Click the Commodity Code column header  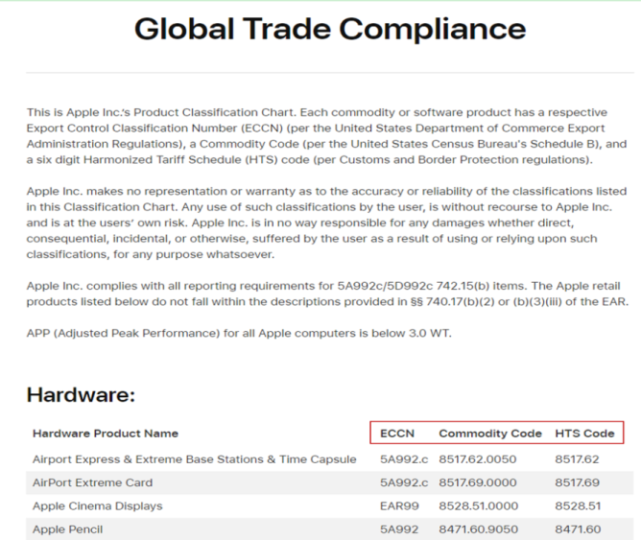tap(490, 433)
